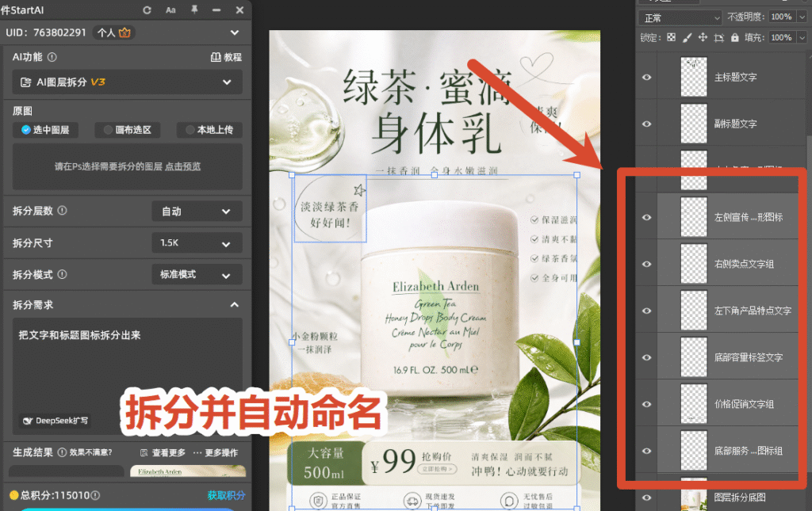812x511 pixels.
Task: Click 效果不满意? link
Action: coord(90,452)
